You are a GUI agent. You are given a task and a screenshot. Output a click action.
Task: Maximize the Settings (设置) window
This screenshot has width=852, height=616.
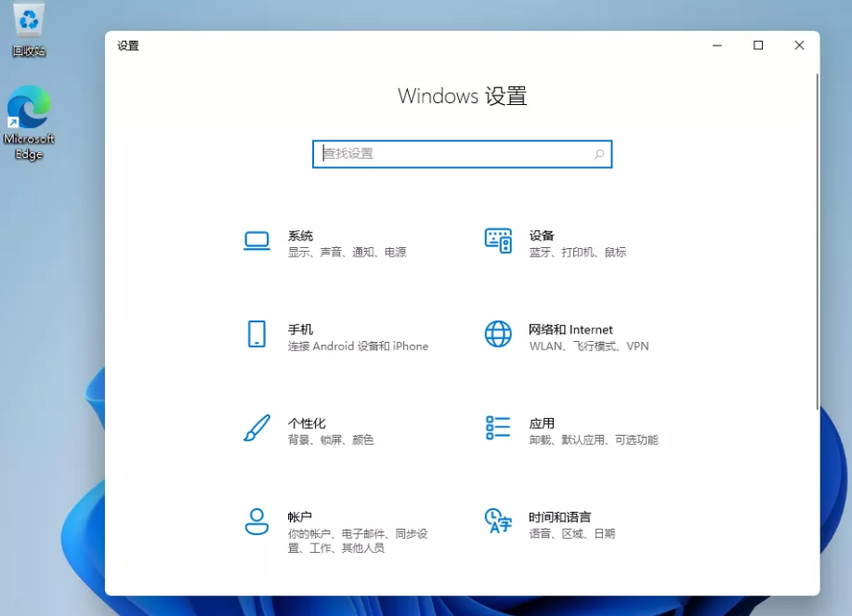click(758, 46)
